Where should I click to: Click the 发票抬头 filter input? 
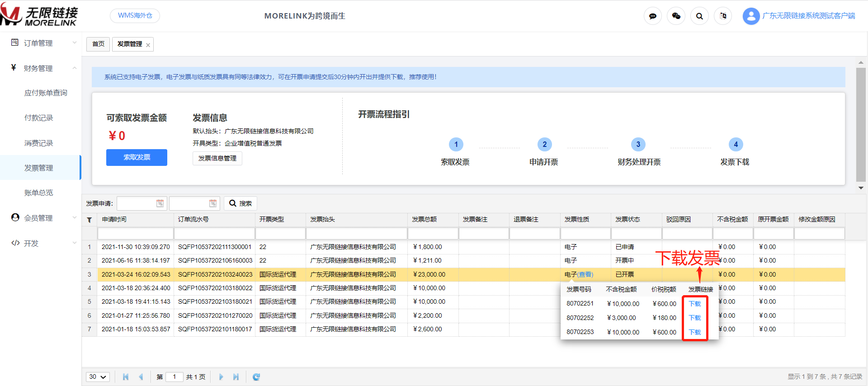point(357,233)
